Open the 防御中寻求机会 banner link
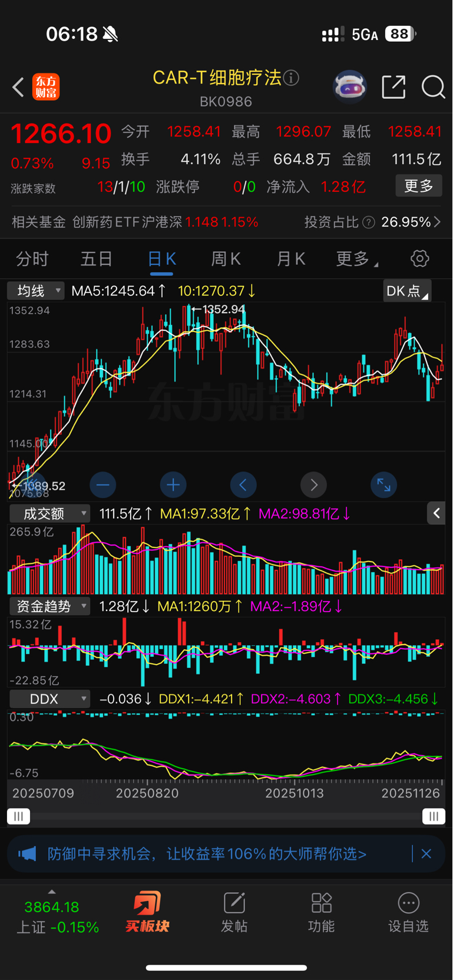Viewport: 453px width, 980px height. (207, 853)
